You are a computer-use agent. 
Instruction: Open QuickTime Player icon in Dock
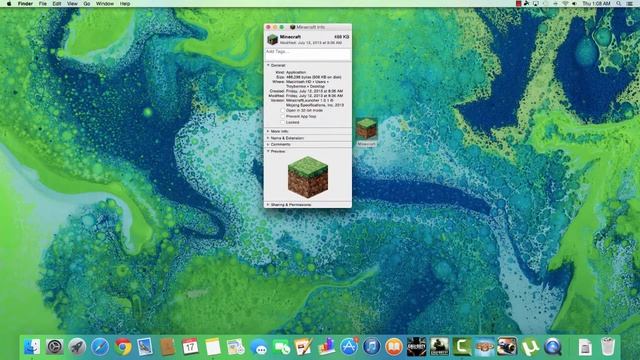tap(553, 347)
